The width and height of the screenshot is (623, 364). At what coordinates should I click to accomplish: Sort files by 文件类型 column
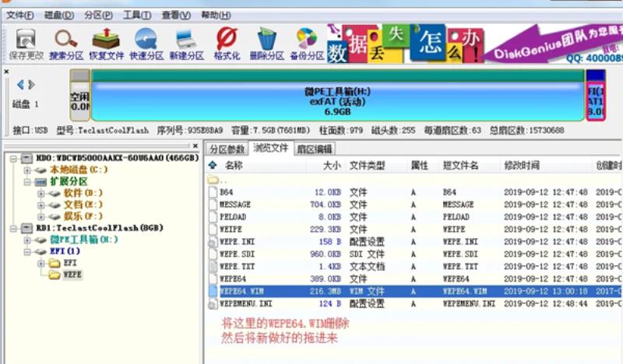[367, 165]
